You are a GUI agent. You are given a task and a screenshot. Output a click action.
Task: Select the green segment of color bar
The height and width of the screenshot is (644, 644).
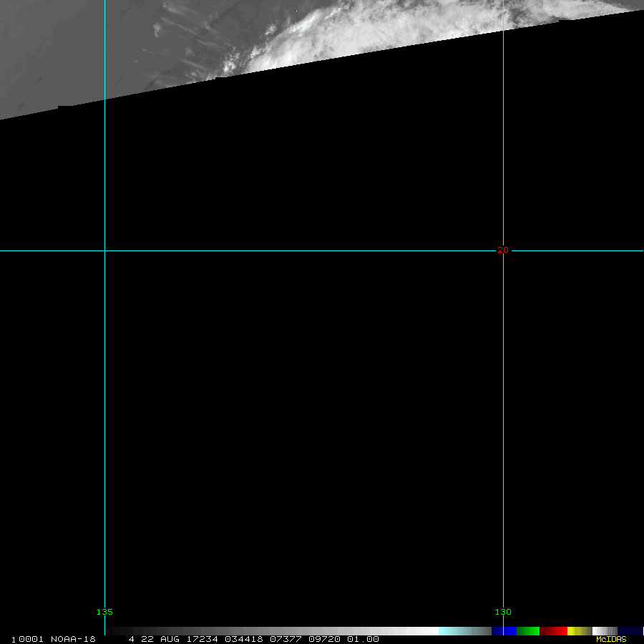(528, 631)
